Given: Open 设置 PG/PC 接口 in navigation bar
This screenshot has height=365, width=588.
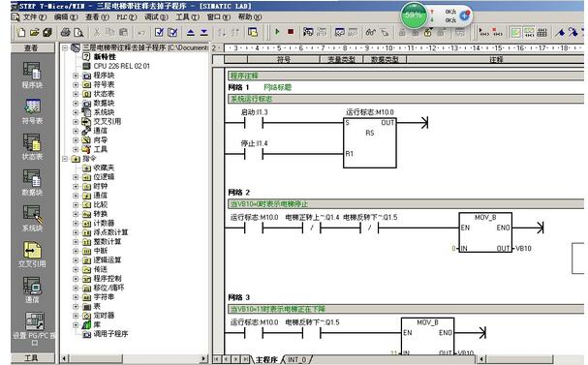Looking at the screenshot, I should [34, 329].
